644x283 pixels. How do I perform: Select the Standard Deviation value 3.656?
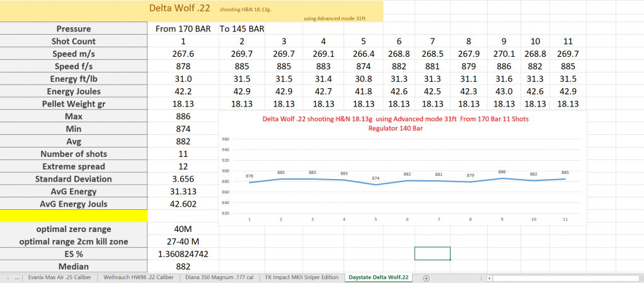pyautogui.click(x=183, y=179)
